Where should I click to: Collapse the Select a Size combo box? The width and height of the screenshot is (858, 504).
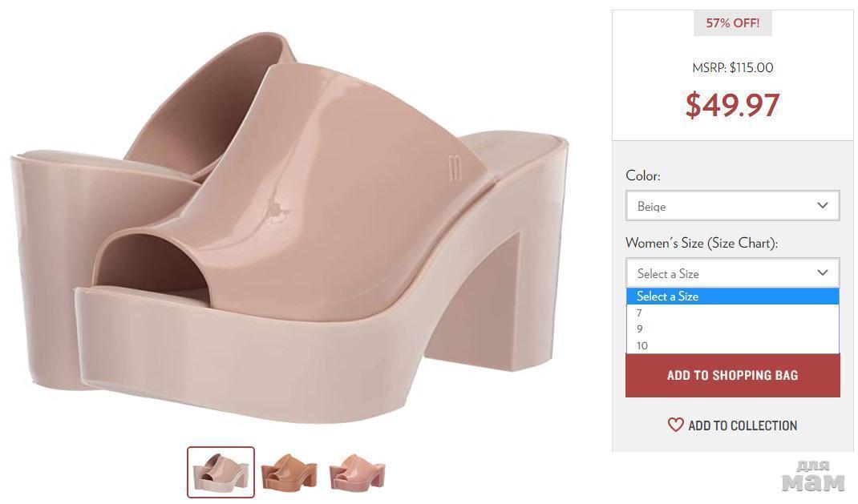(x=722, y=273)
